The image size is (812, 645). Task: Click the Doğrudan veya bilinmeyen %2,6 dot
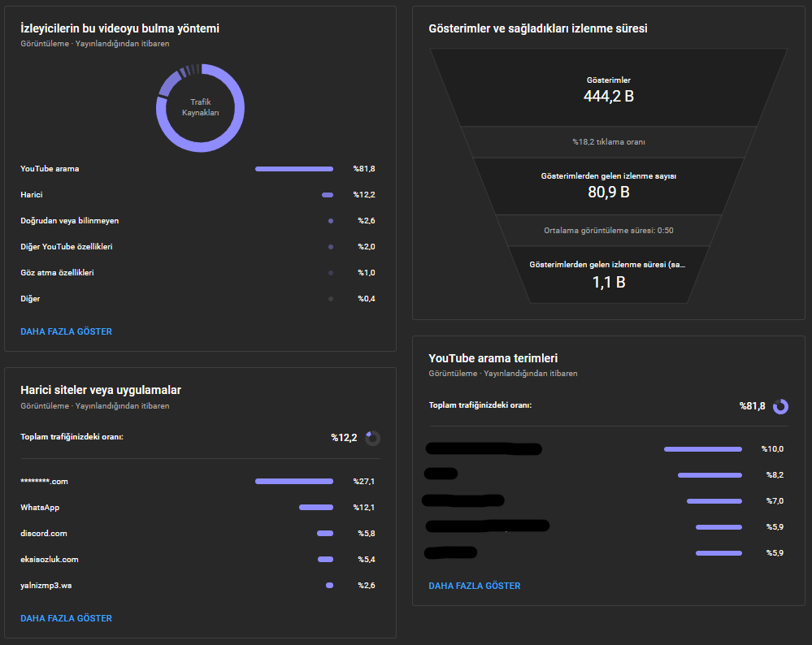coord(330,221)
